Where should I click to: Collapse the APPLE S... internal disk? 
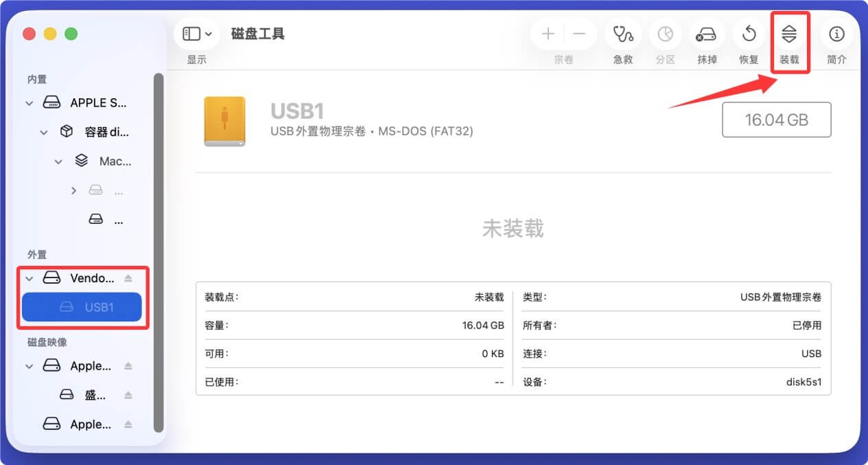[29, 102]
